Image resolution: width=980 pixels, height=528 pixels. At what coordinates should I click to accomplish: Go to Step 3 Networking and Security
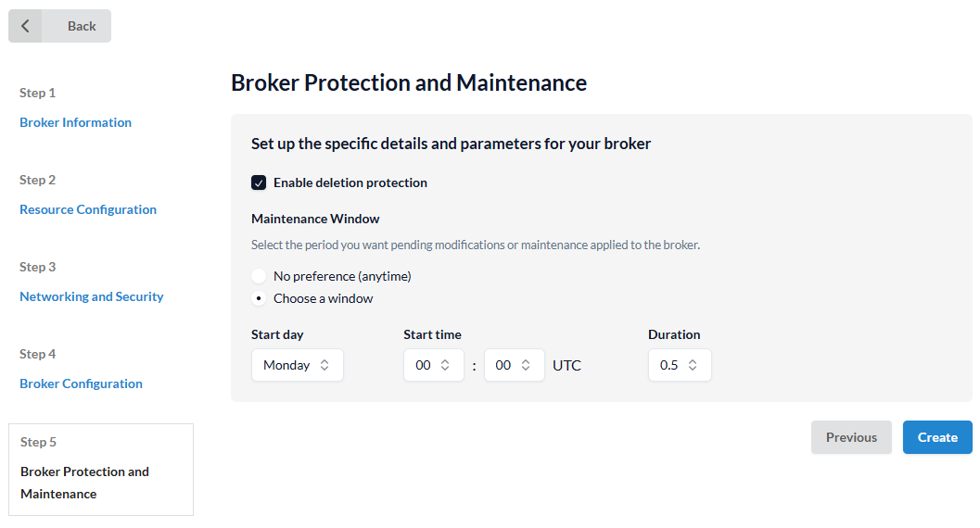[91, 296]
